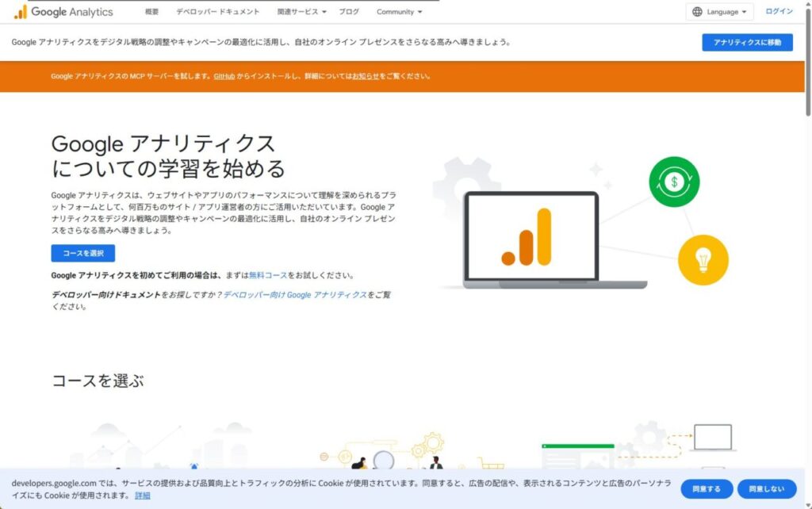
Task: Click the Google Analytics logo icon
Action: 20,12
